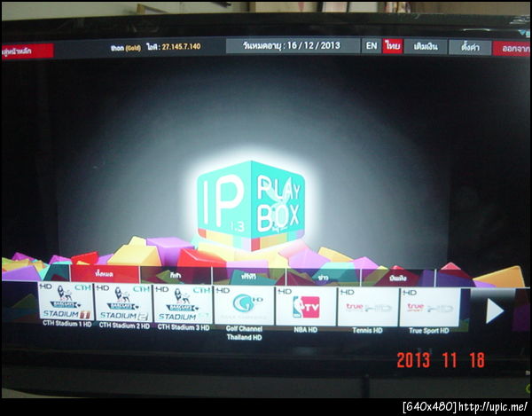This screenshot has width=532, height=416.
Task: Click the True Sport HD caption text
Action: (x=429, y=331)
